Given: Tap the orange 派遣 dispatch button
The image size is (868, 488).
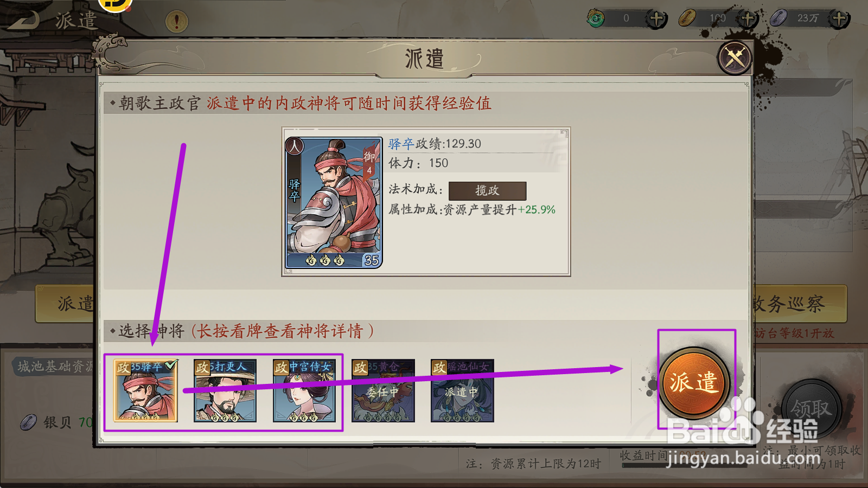Looking at the screenshot, I should [x=694, y=383].
